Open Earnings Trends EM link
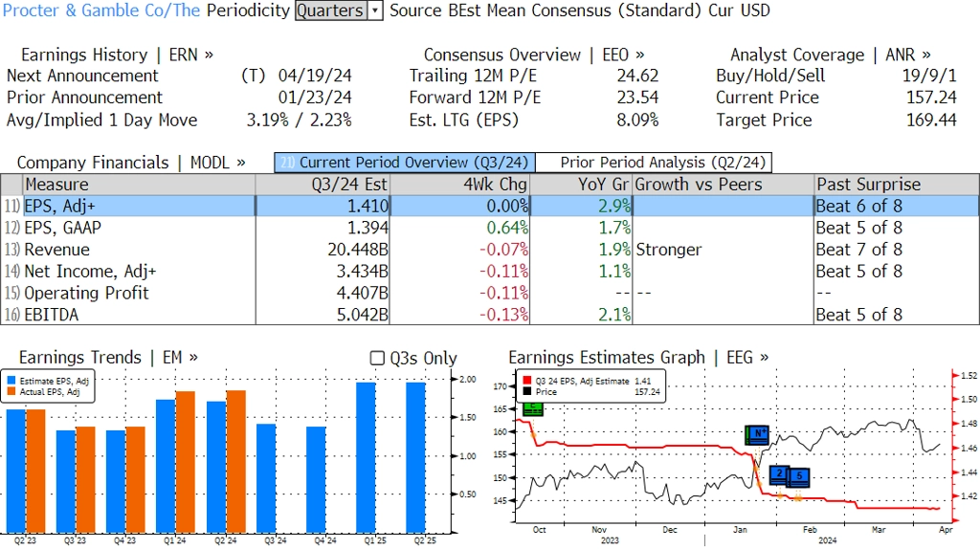Image resolution: width=980 pixels, height=549 pixels. click(x=108, y=358)
